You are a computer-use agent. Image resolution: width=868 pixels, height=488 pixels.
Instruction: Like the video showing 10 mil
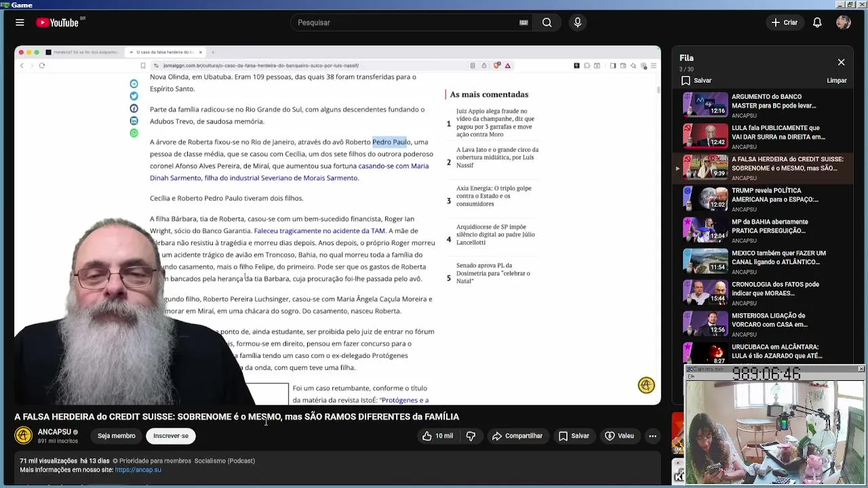[437, 436]
